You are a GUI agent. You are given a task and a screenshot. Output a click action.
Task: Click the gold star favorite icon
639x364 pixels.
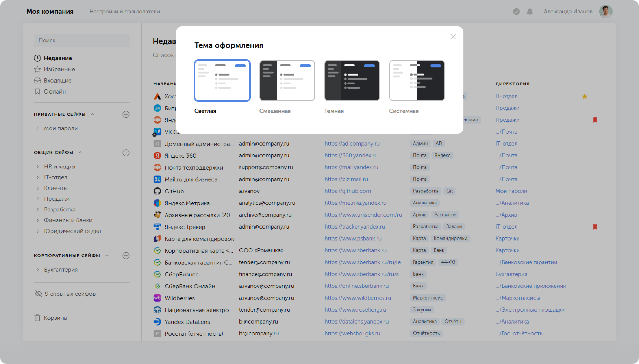coord(584,96)
